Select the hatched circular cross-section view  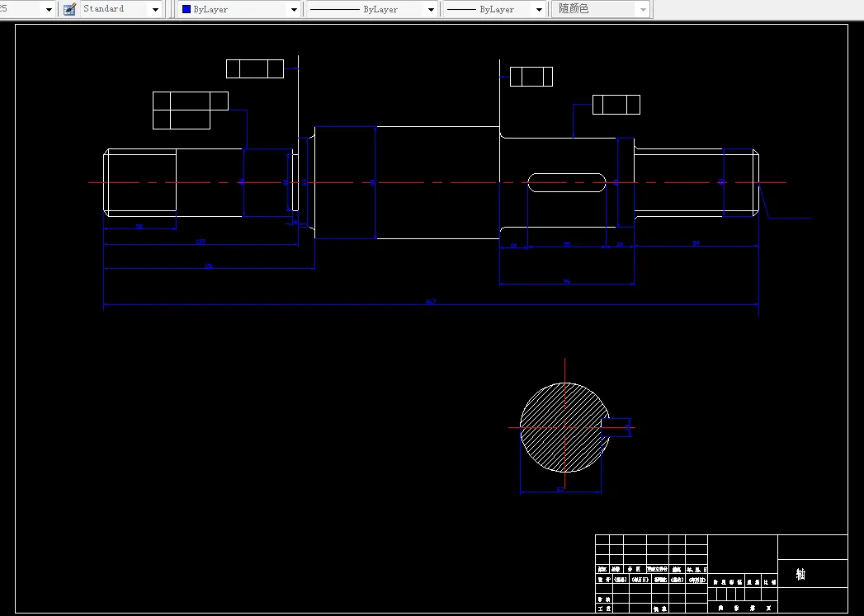[564, 427]
